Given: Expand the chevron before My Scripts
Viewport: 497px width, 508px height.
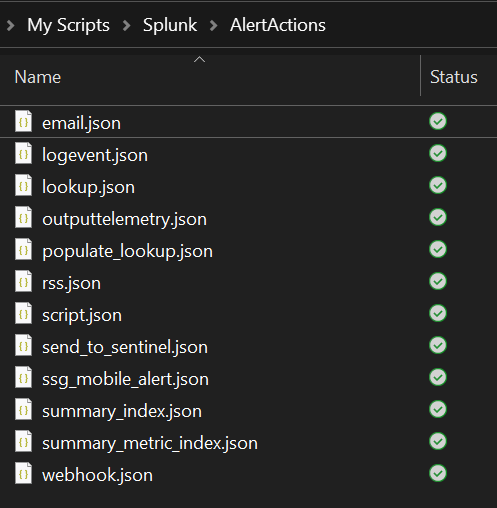Looking at the screenshot, I should (11, 26).
